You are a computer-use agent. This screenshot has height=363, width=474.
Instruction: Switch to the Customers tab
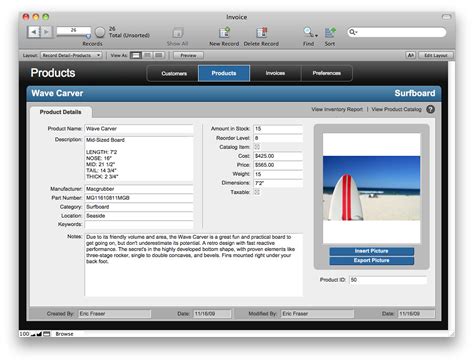point(174,73)
